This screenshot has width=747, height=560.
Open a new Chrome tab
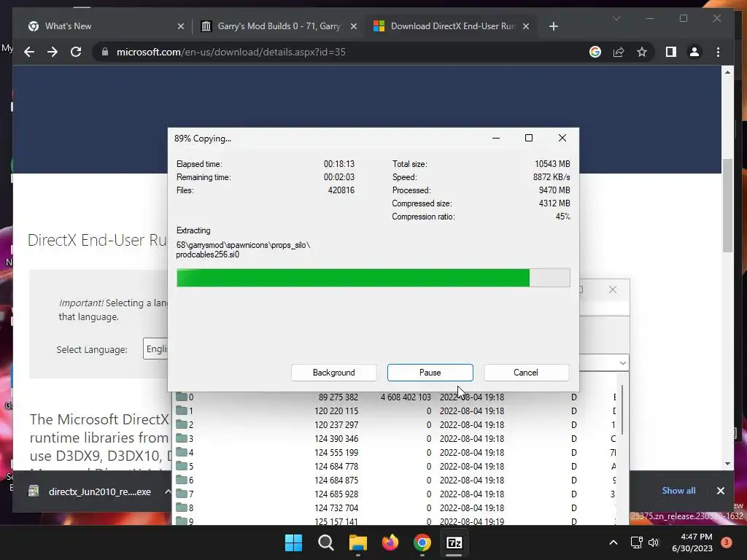(x=553, y=26)
